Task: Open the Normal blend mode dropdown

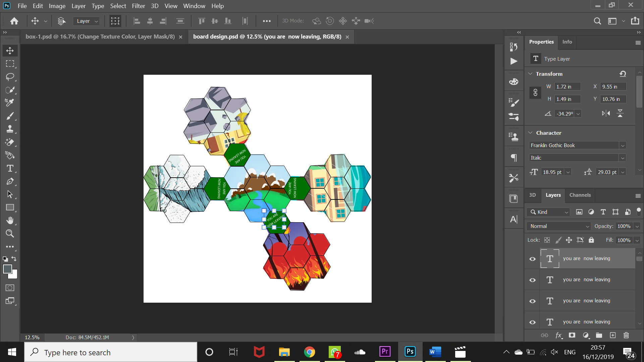Action: point(558,226)
